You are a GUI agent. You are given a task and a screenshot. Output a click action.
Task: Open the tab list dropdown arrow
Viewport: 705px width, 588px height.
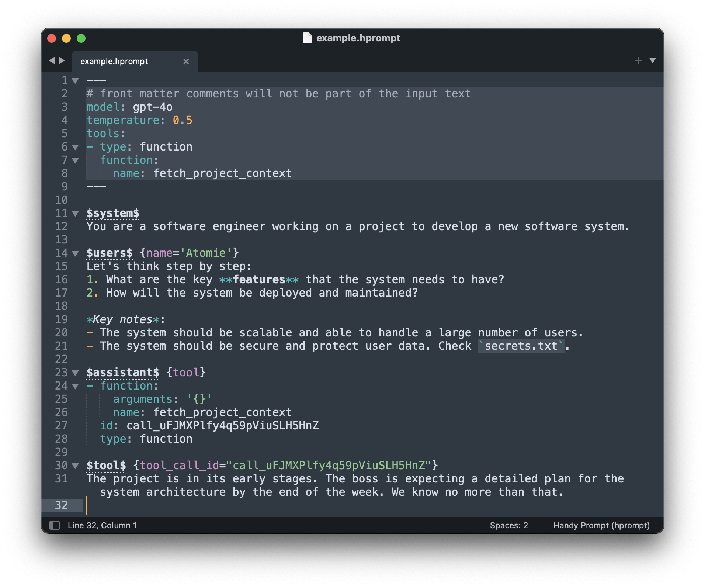coord(653,60)
